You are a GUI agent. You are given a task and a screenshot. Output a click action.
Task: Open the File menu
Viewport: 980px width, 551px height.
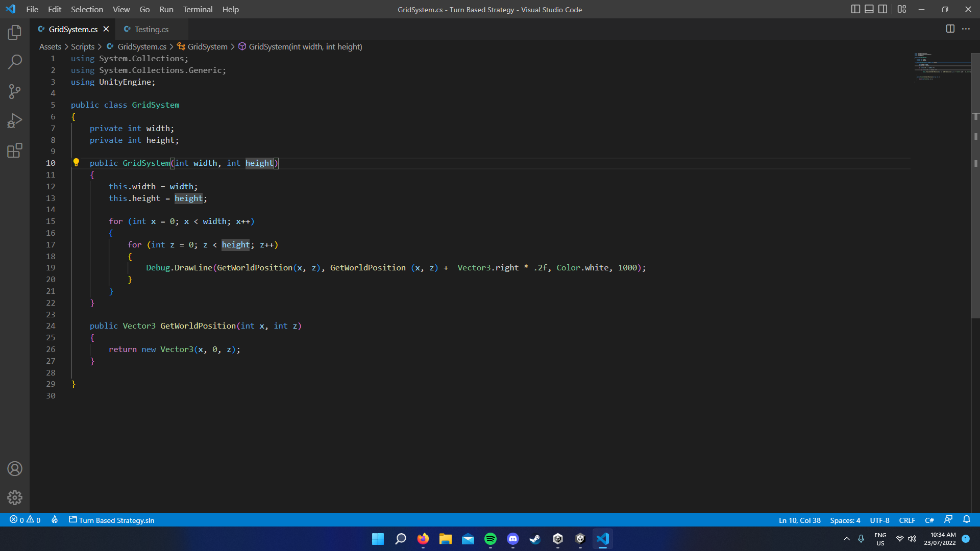(32, 9)
